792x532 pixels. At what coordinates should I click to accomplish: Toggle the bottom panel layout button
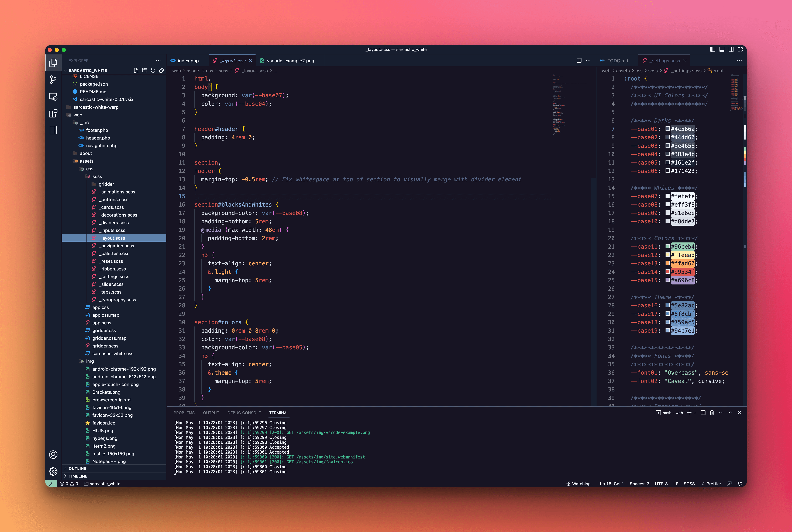click(x=722, y=50)
